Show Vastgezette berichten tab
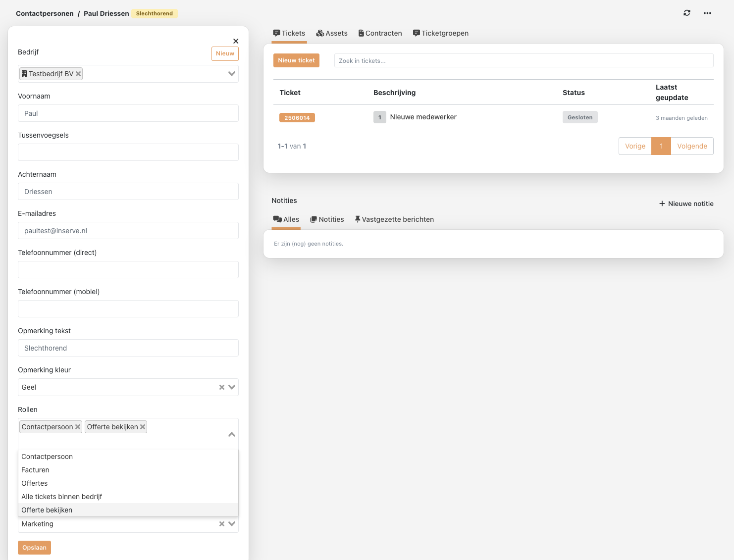Screen dimensions: 734x560 (394, 219)
